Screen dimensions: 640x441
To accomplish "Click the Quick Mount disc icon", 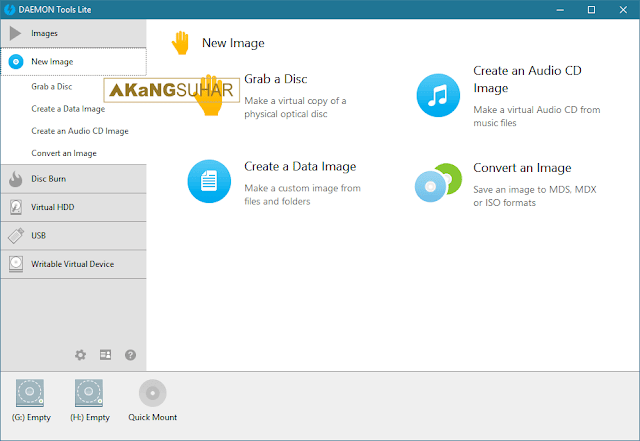I will click(x=153, y=393).
